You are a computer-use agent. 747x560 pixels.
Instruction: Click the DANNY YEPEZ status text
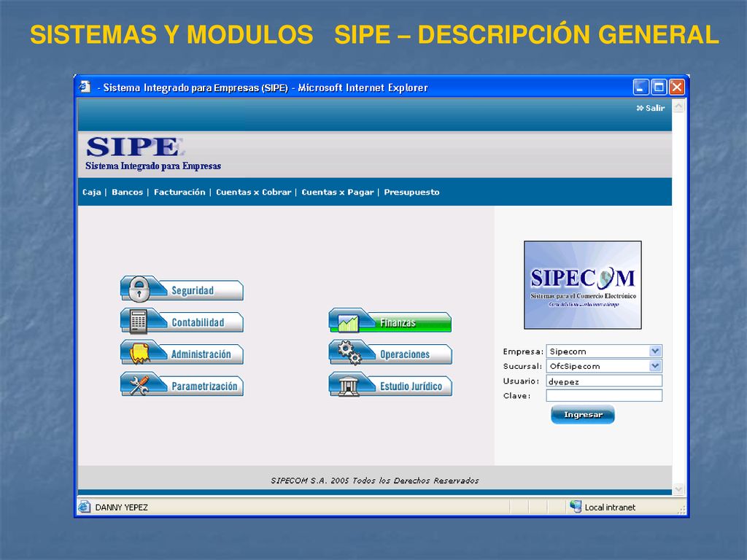pos(122,507)
